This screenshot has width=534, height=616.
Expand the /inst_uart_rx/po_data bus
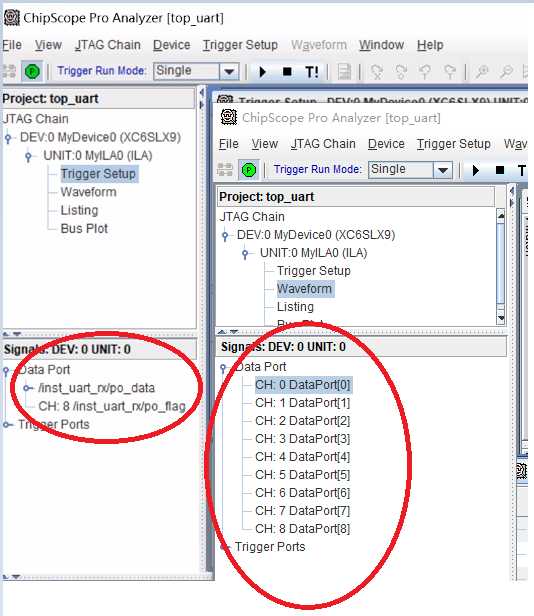[27, 388]
